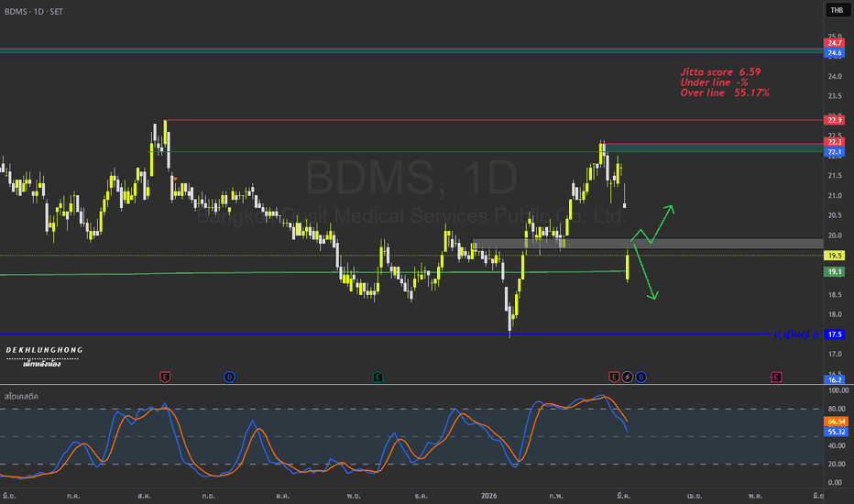Click the 0.00 stochastic scale value
The height and width of the screenshot is (504, 854).
pyautogui.click(x=835, y=482)
